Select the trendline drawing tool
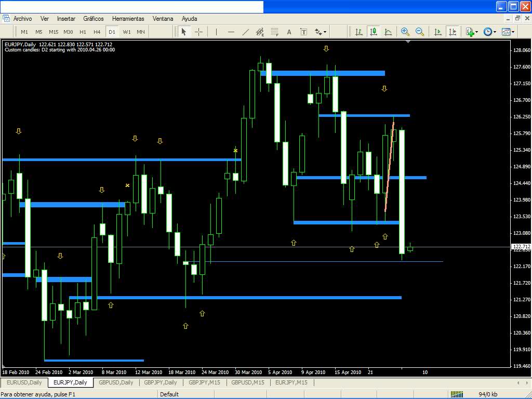The width and height of the screenshot is (532, 399). 246,32
